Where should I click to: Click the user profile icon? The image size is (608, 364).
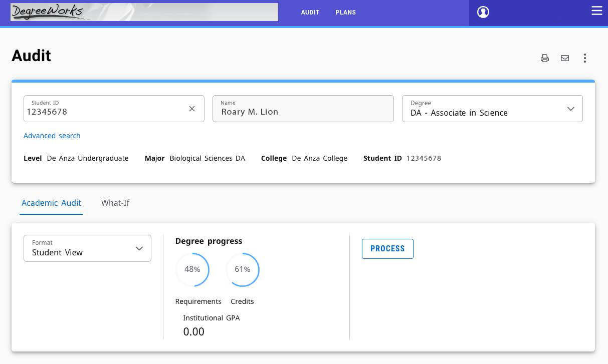click(483, 12)
